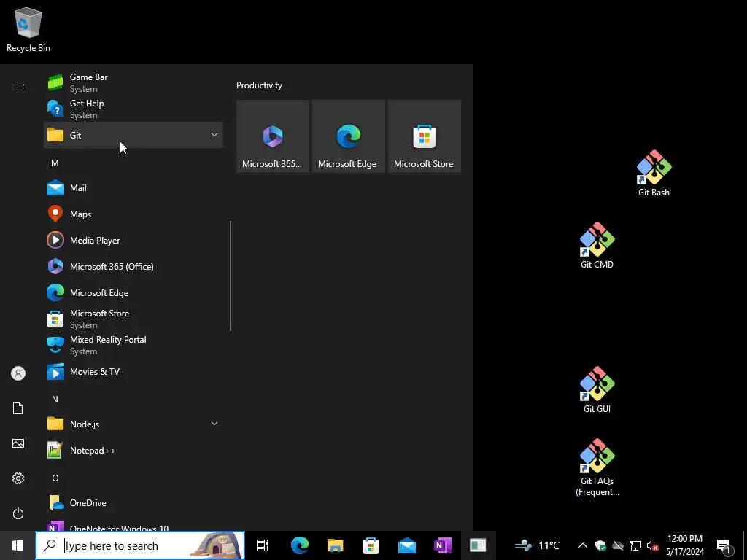Open Microsoft Store in the app list
The width and height of the screenshot is (747, 560).
click(x=133, y=319)
